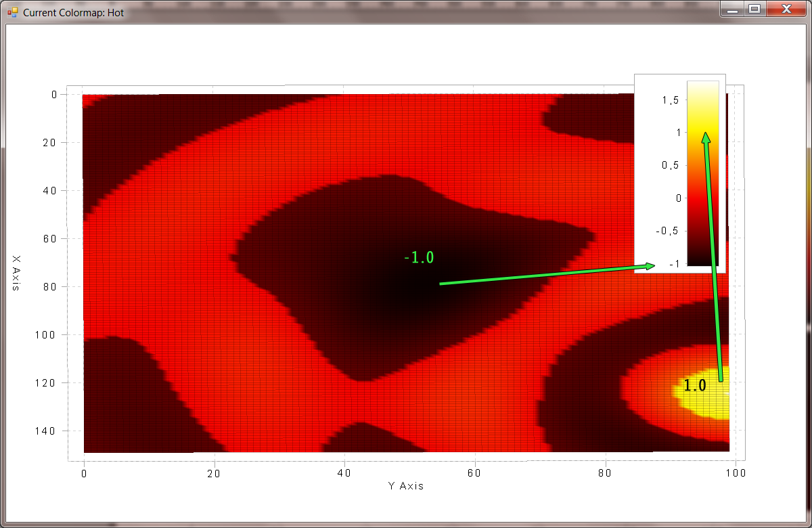
Task: Click the '100' tick on the bottom axis
Action: [736, 473]
